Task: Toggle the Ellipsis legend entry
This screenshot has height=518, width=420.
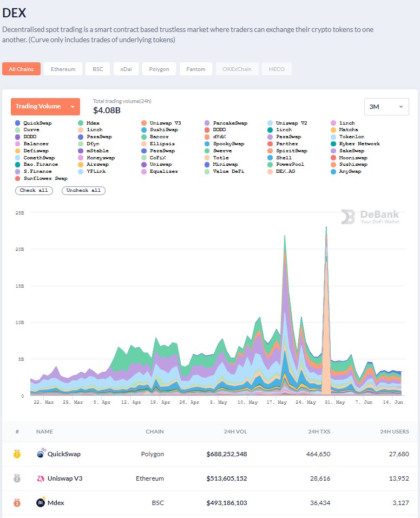Action: coord(159,144)
